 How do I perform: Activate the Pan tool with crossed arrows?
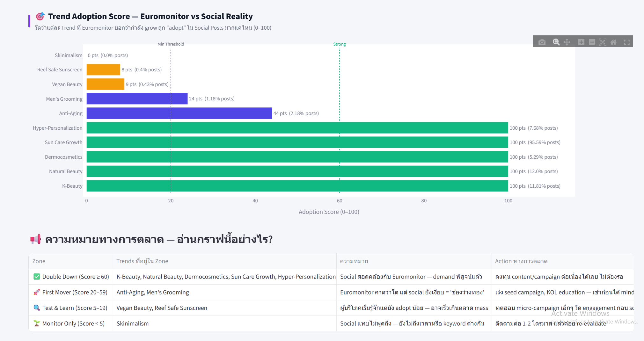pos(567,42)
